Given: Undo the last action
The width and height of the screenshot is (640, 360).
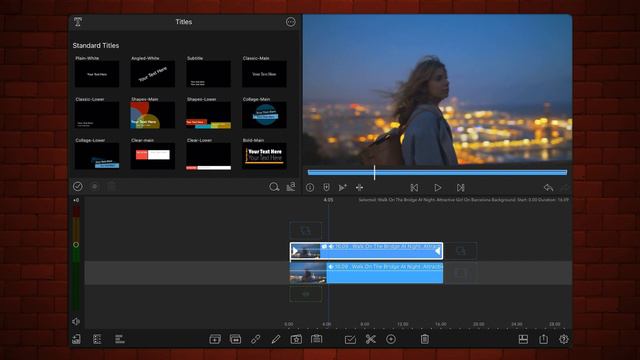Looking at the screenshot, I should pos(548,187).
